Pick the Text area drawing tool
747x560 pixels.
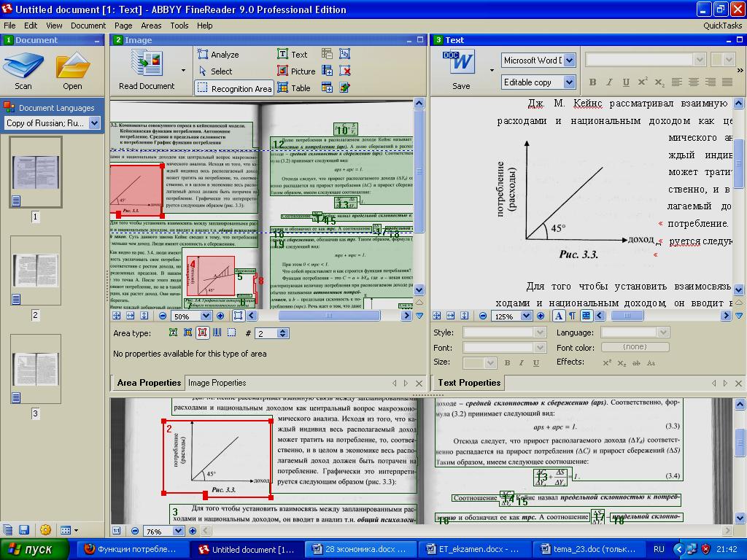pyautogui.click(x=292, y=54)
